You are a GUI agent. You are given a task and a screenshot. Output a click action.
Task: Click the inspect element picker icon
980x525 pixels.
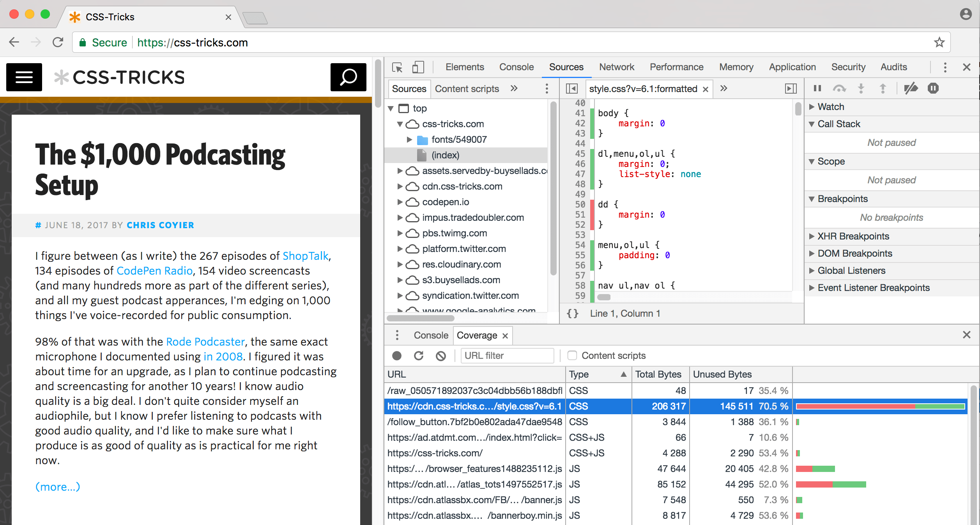[397, 67]
